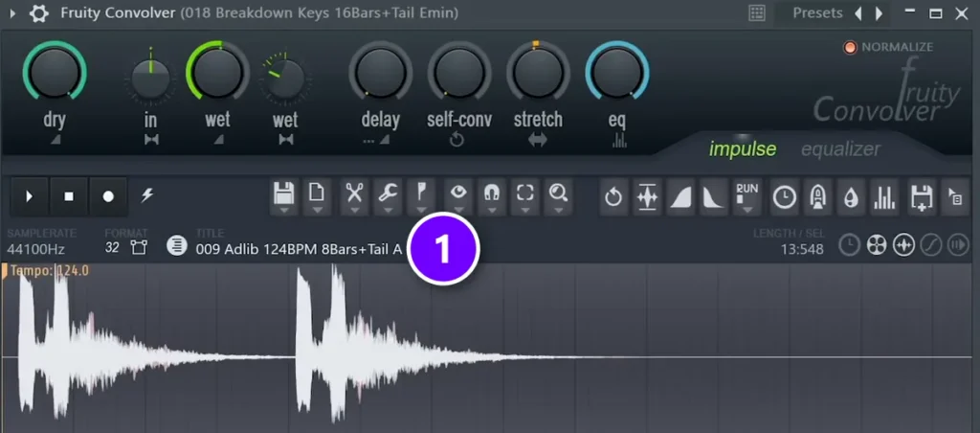Click the in stereo separation knob
This screenshot has height=433, width=980.
click(150, 79)
